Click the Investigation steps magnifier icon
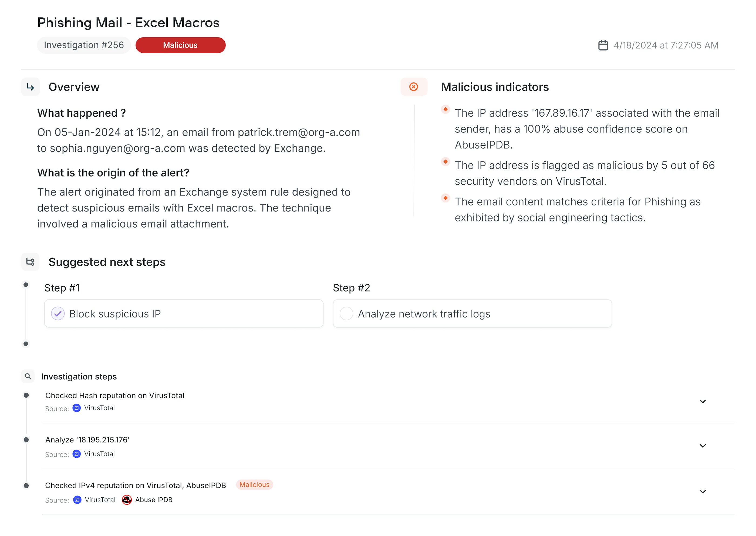Image resolution: width=756 pixels, height=536 pixels. [x=28, y=376]
